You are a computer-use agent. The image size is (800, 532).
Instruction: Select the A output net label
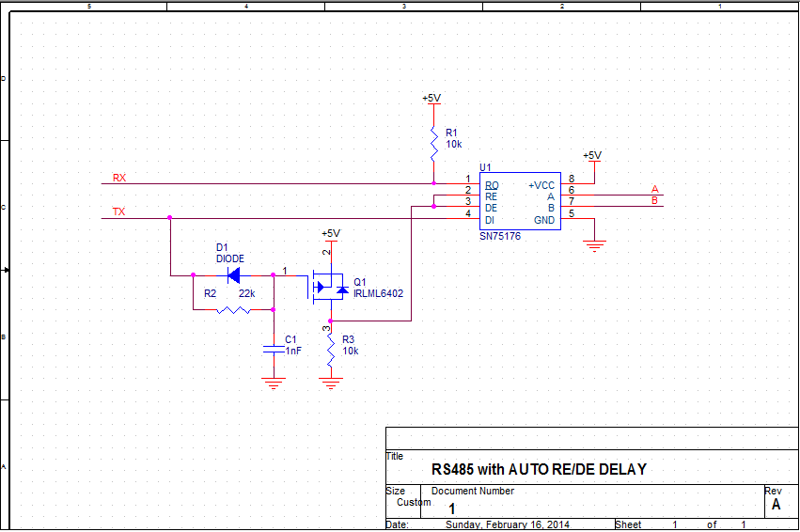click(x=655, y=189)
